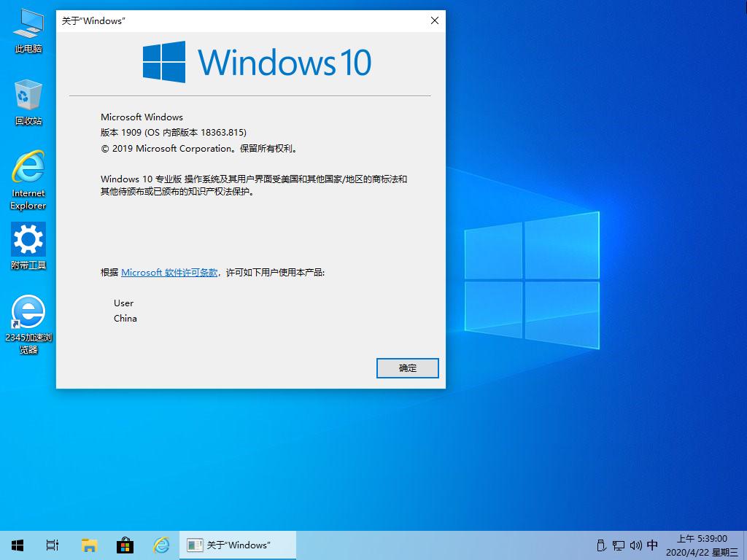Viewport: 747px width, 560px height.
Task: Open the clock showing 5:39:00
Action: point(703,545)
